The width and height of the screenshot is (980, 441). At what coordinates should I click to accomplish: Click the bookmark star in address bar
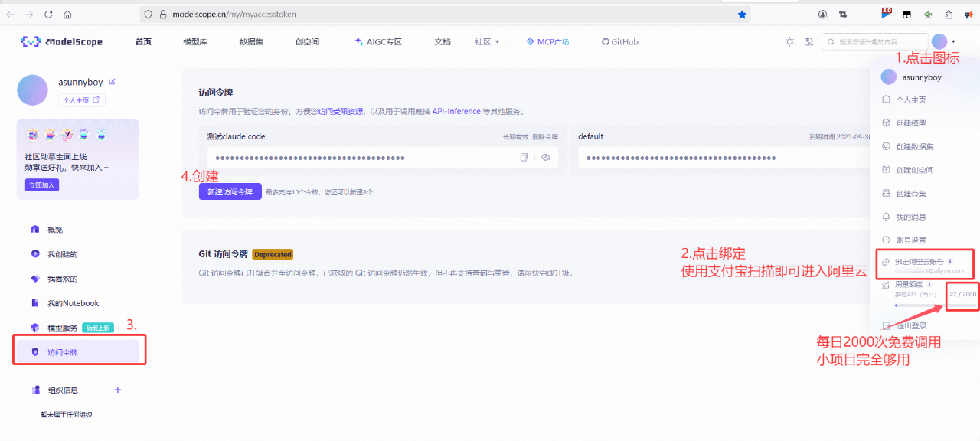[x=742, y=14]
